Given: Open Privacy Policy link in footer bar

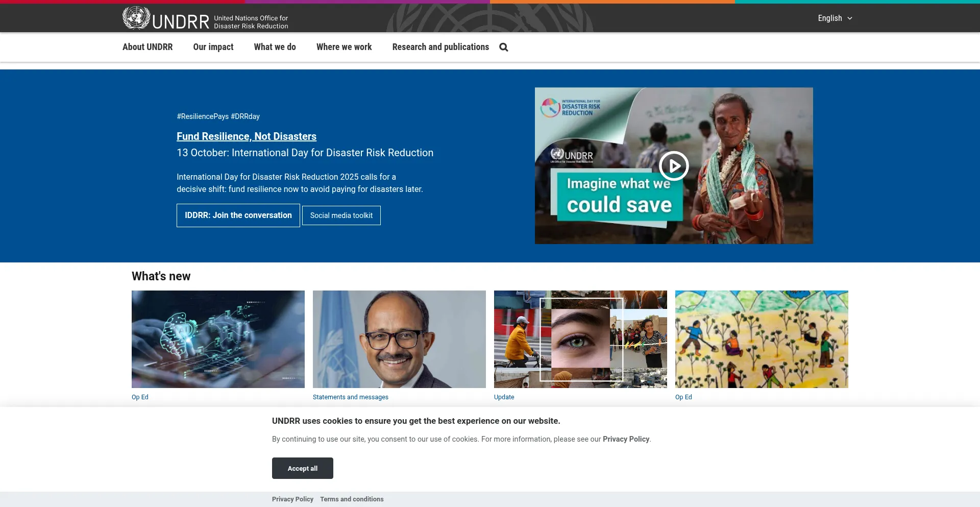Looking at the screenshot, I should [292, 499].
